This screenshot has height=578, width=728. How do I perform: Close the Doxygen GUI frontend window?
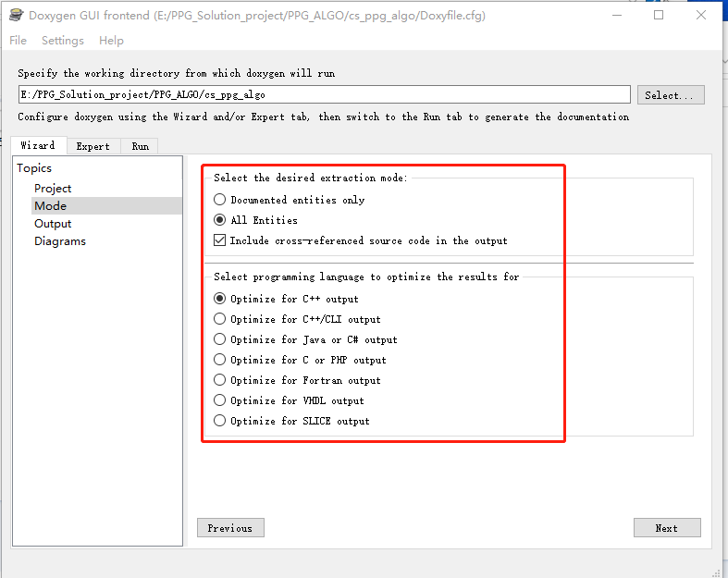coord(701,16)
